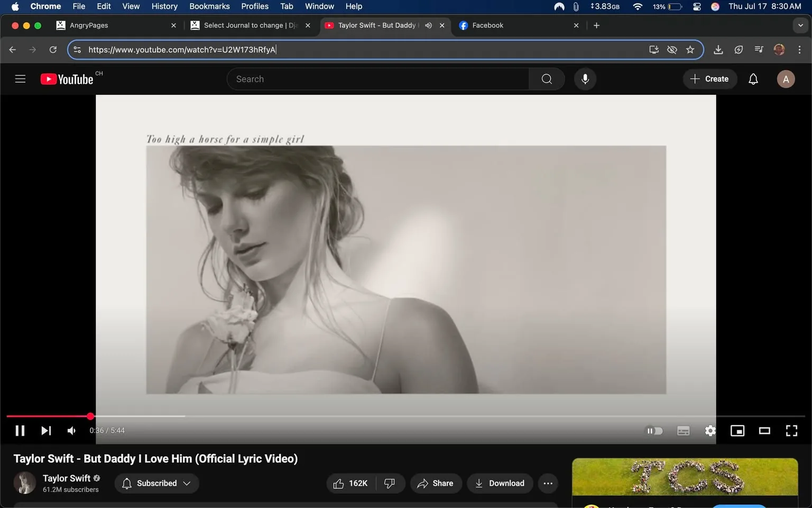The height and width of the screenshot is (508, 812).
Task: Open YouTube notifications bell
Action: pyautogui.click(x=753, y=78)
